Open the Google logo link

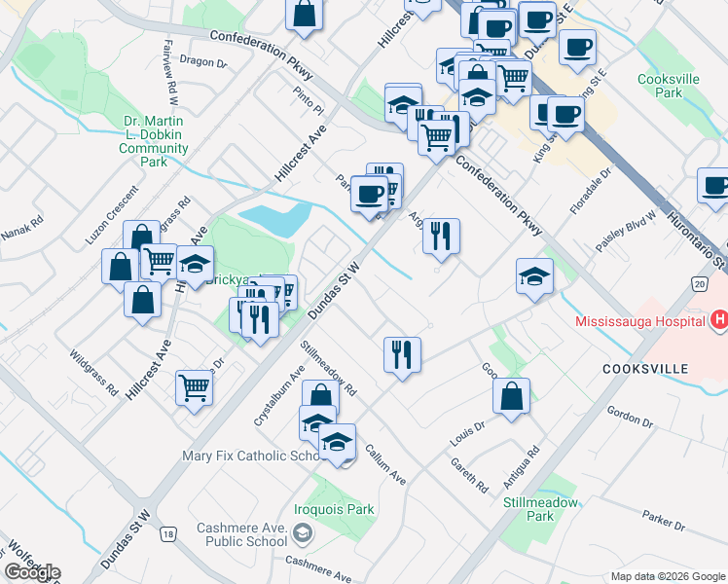click(x=32, y=572)
